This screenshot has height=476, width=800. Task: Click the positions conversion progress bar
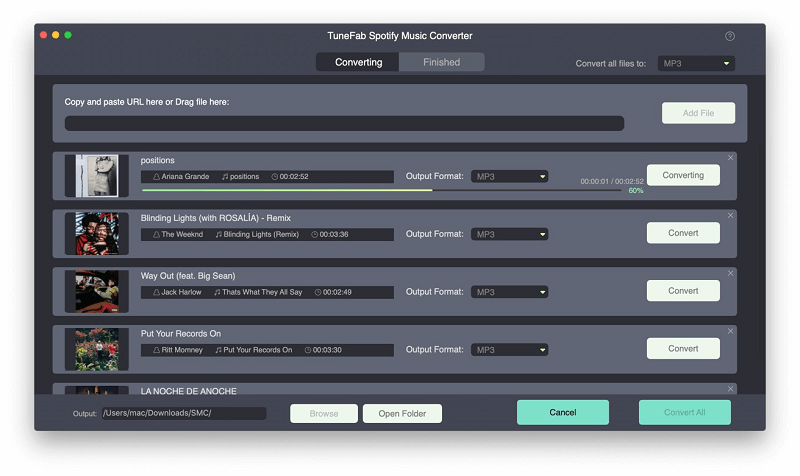(380, 190)
